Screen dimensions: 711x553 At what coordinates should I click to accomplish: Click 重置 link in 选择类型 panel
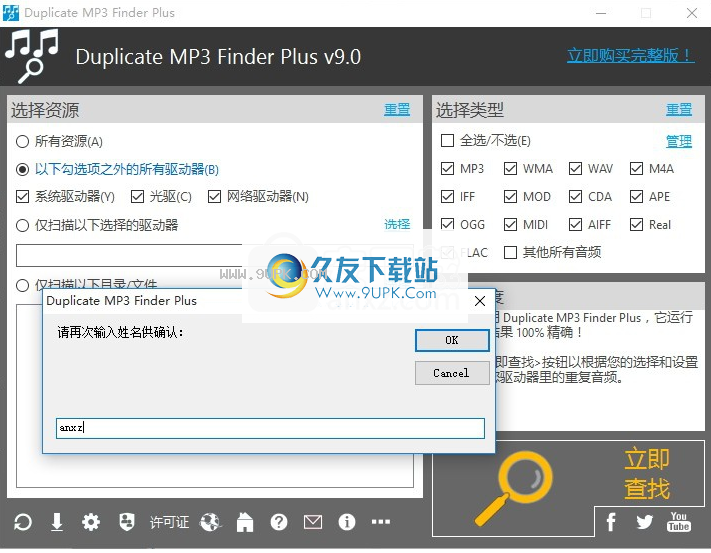pyautogui.click(x=679, y=109)
